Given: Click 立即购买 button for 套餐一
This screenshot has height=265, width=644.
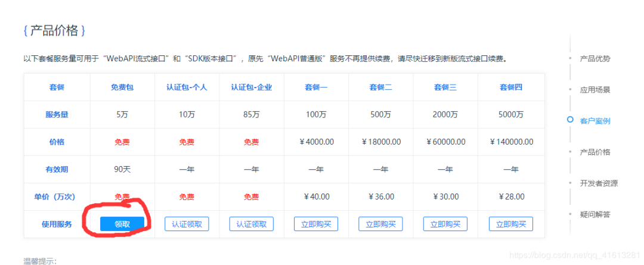Looking at the screenshot, I should pyautogui.click(x=316, y=224).
